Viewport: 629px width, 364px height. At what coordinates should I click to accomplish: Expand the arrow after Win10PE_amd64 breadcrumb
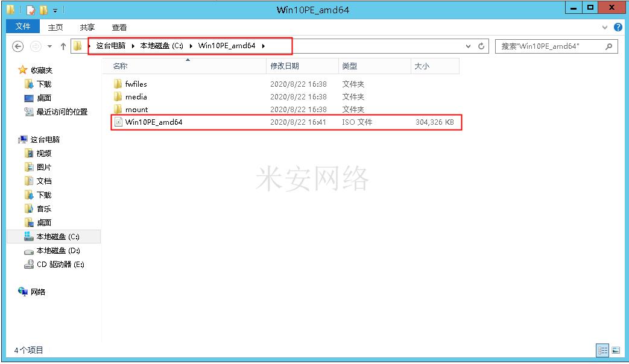(263, 46)
